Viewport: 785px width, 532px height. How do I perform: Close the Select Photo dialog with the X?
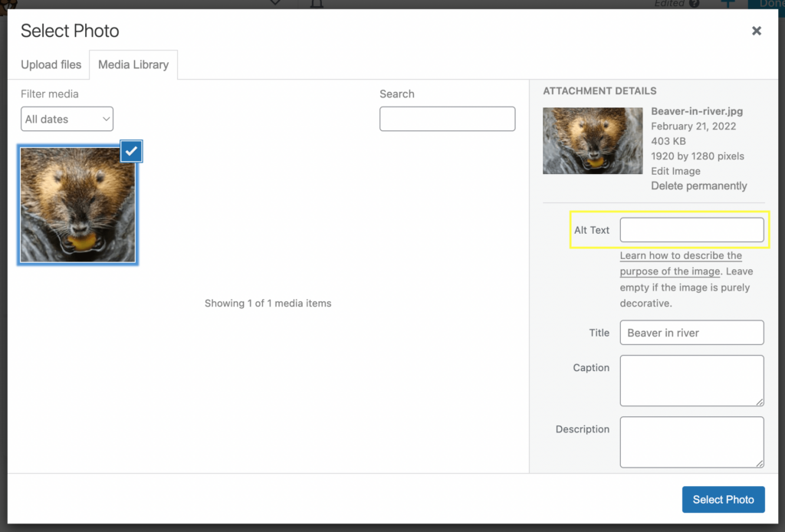[x=757, y=31]
